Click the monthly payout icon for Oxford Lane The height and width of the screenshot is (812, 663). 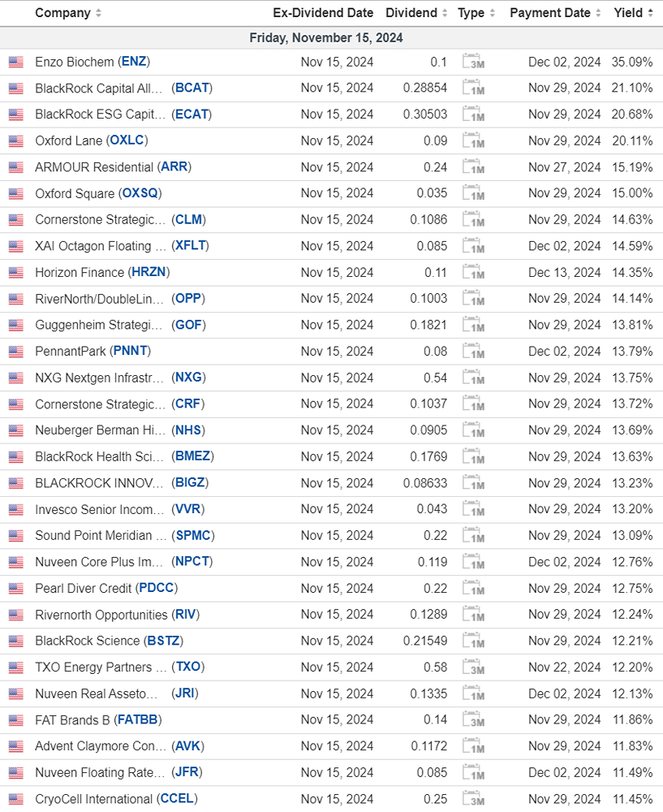tap(473, 140)
